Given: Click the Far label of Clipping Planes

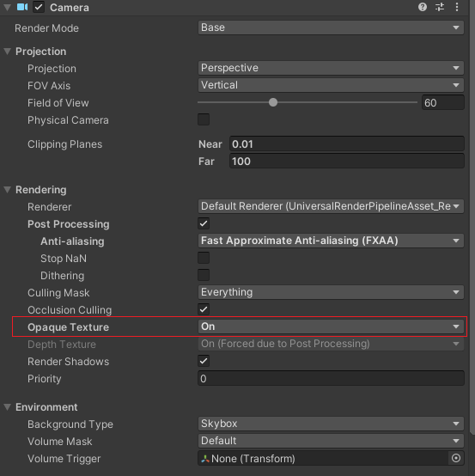Looking at the screenshot, I should coord(206,162).
